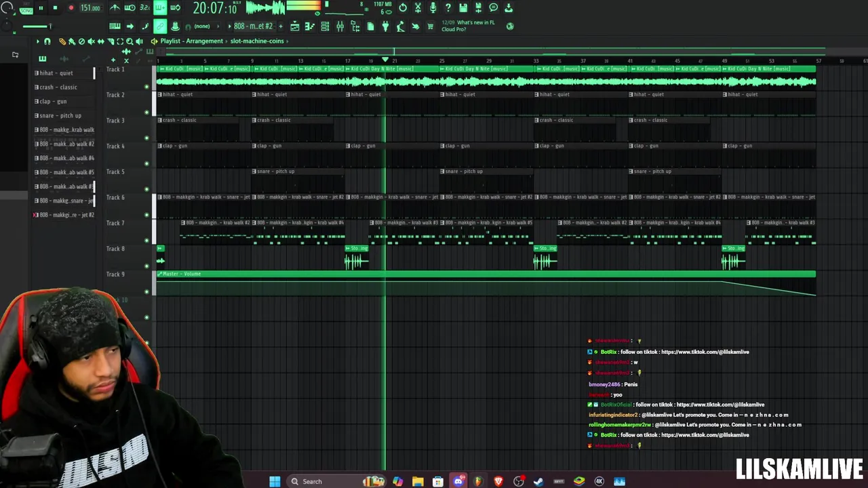Toggle SONG/PAT playback mode
The width and height of the screenshot is (868, 488).
26,8
